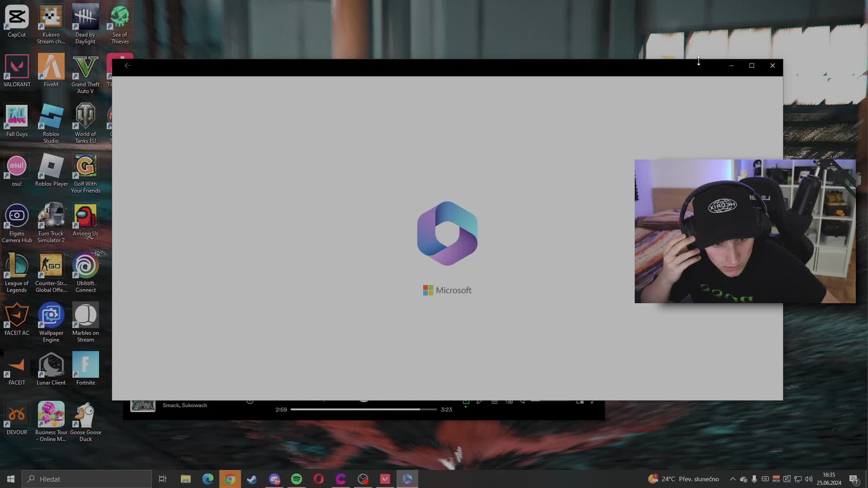This screenshot has width=868, height=488.
Task: Click the Spotify album art thumbnail
Action: pos(143,406)
